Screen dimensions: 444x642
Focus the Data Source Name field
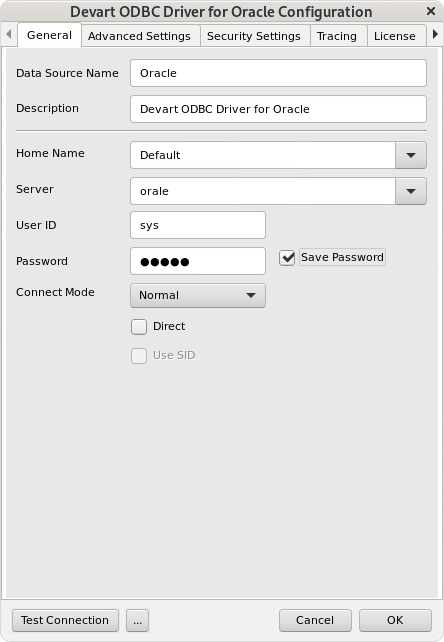pyautogui.click(x=278, y=73)
